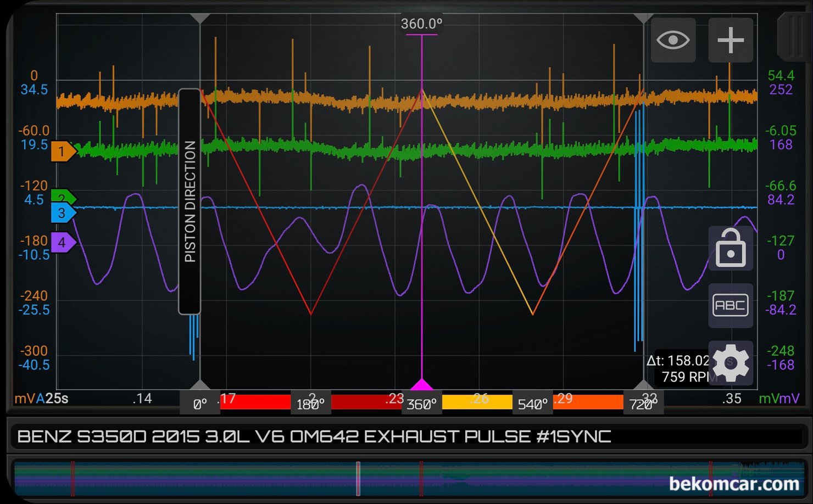Viewport: 813px width, 504px height.
Task: Click the white position handle in overview strip
Action: (x=358, y=479)
